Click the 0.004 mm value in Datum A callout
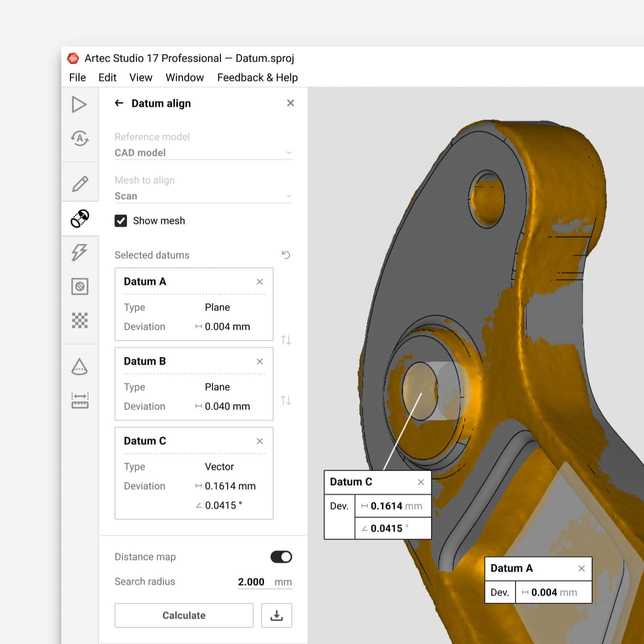This screenshot has height=644, width=644. (x=554, y=592)
